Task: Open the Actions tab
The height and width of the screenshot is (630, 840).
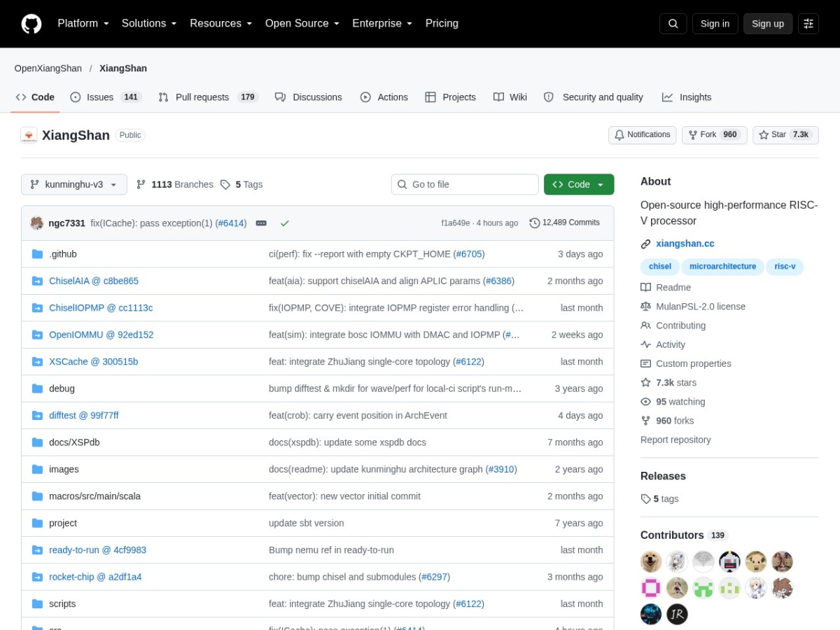Action: pos(384,97)
